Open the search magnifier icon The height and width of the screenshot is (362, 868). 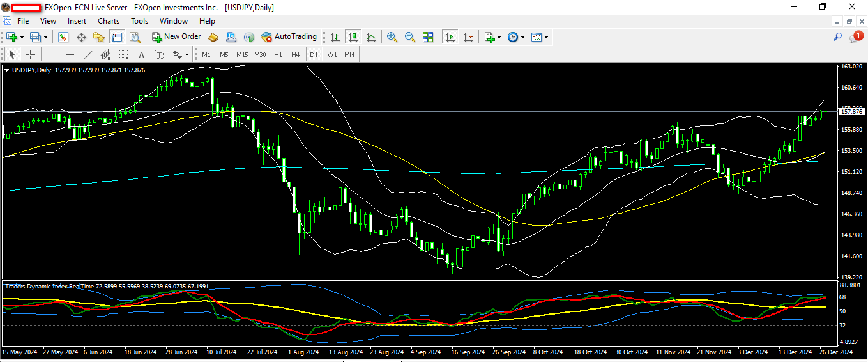point(838,37)
